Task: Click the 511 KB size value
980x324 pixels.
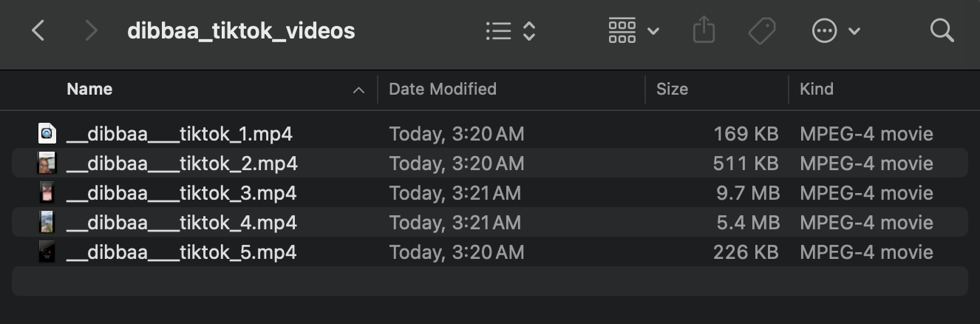Action: coord(746,163)
